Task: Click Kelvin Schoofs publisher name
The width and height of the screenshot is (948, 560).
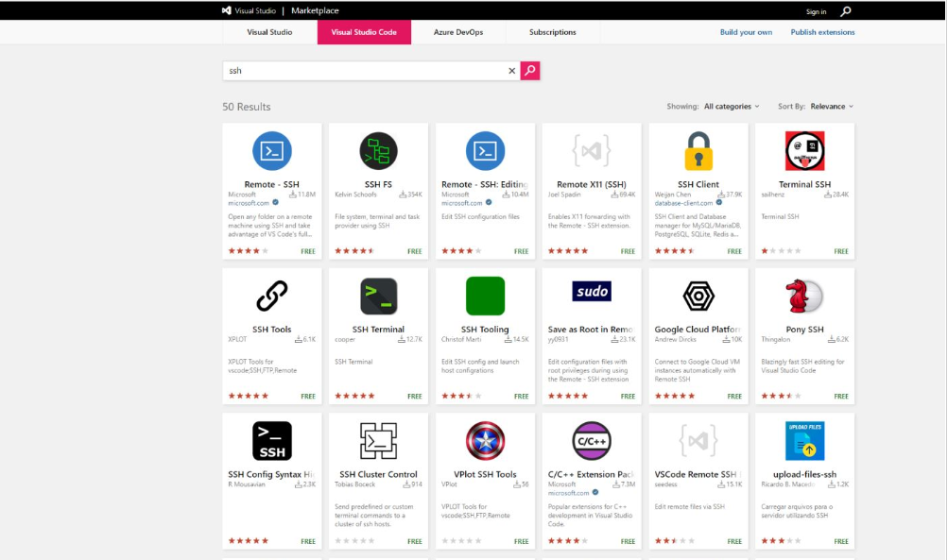Action: tap(355, 195)
